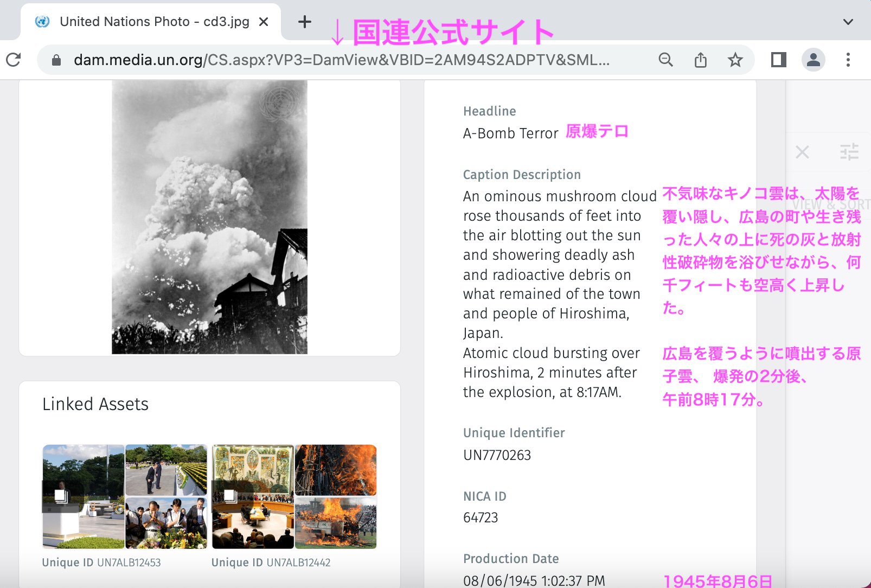Select Unique Identifier value UN7770263
This screenshot has width=871, height=588.
point(497,455)
